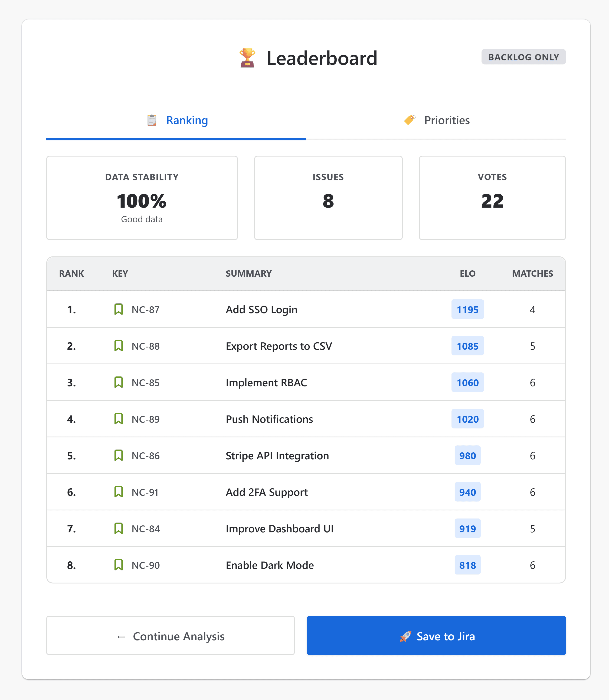Click the ELO column header
Image resolution: width=609 pixels, height=700 pixels.
coord(468,273)
